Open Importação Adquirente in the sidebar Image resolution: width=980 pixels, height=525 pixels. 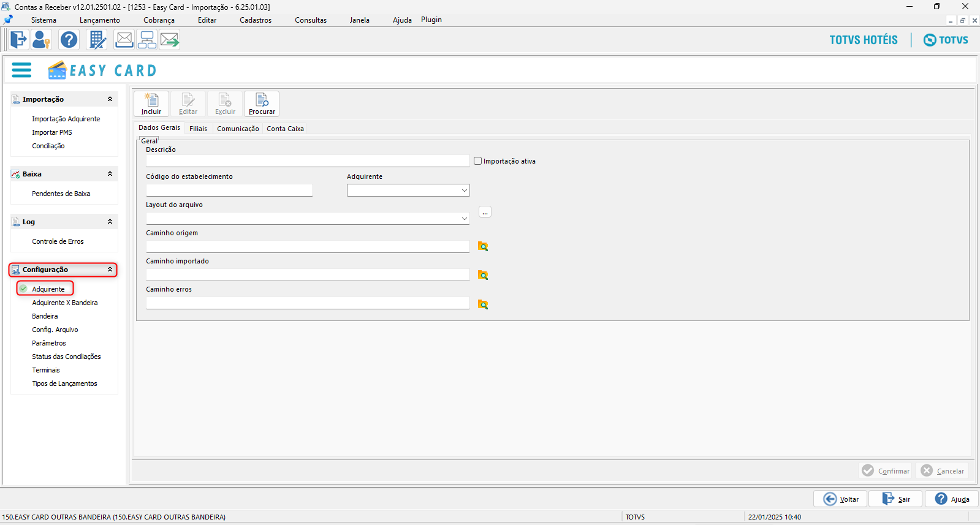[66, 119]
